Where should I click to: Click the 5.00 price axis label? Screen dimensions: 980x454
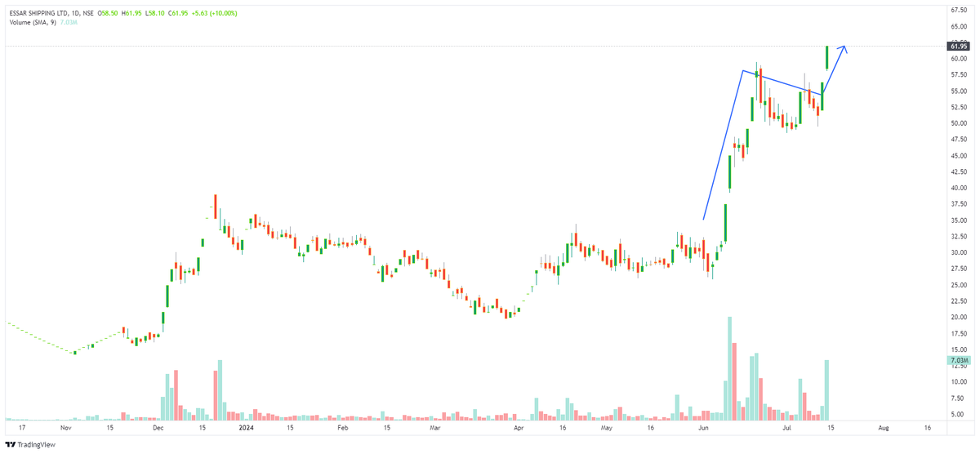tap(959, 414)
